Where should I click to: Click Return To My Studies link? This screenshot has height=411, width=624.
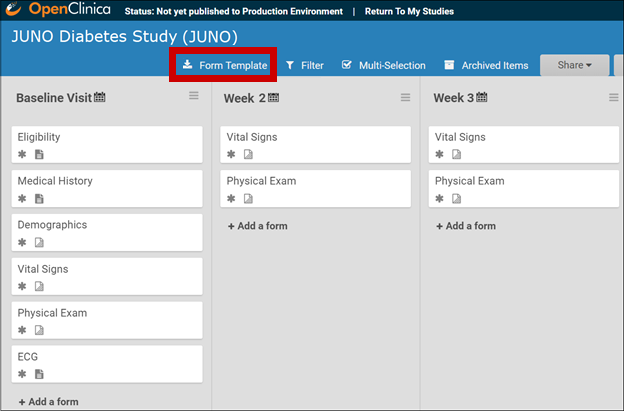pos(409,11)
